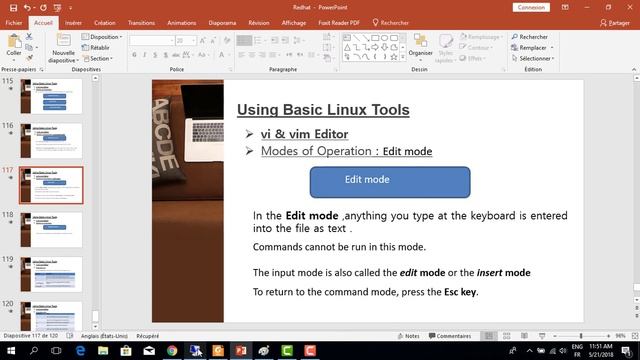Select slide 115 thumbnail
The image size is (640, 360).
click(x=51, y=96)
